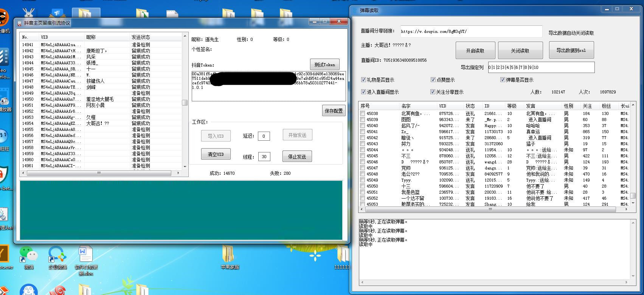644x295 pixels.
Task: Click the 状态 column header in 弹幕读取
Action: [x=473, y=106]
